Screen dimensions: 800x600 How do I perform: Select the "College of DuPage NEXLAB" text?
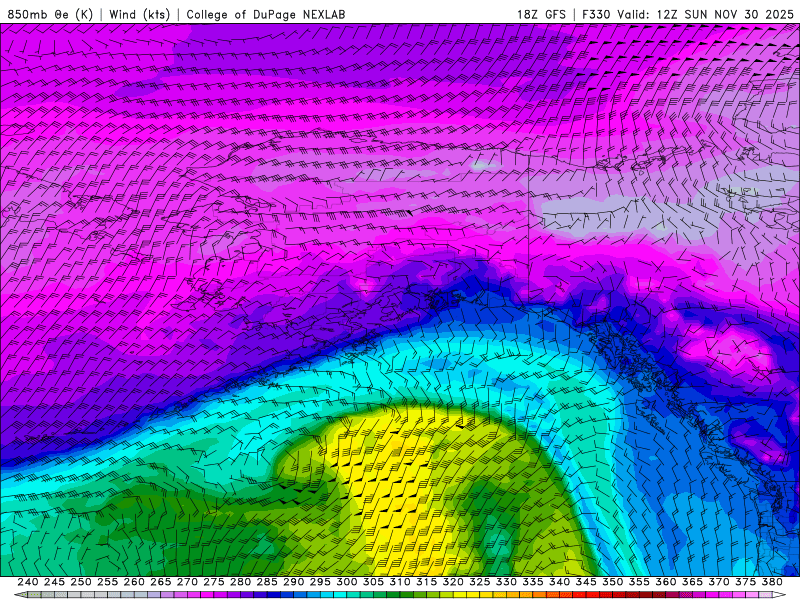[266, 14]
